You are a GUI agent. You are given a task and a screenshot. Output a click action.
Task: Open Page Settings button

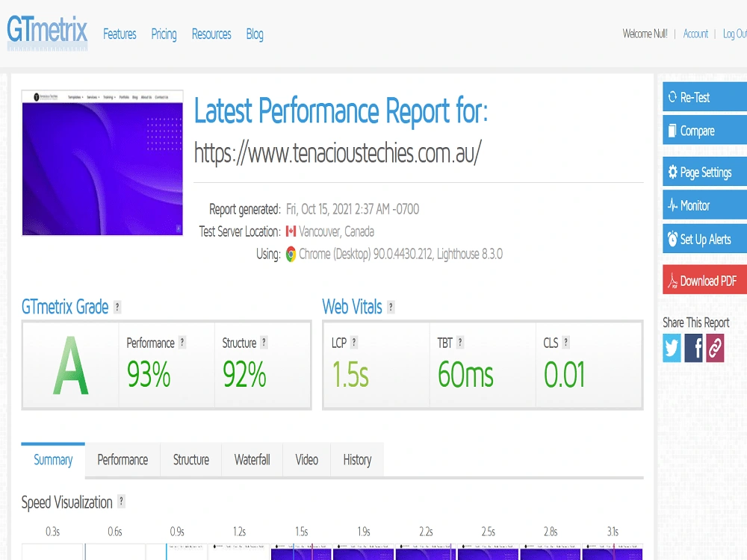(704, 172)
